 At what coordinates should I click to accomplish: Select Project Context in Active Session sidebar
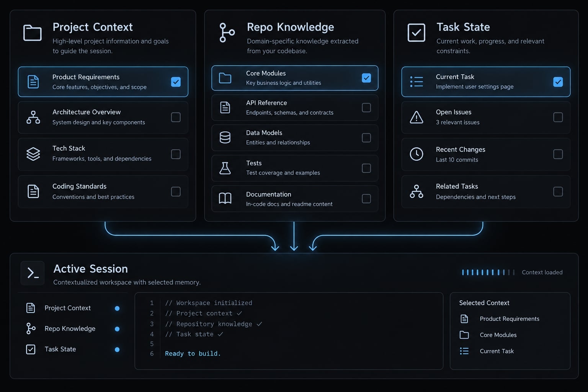pyautogui.click(x=73, y=308)
